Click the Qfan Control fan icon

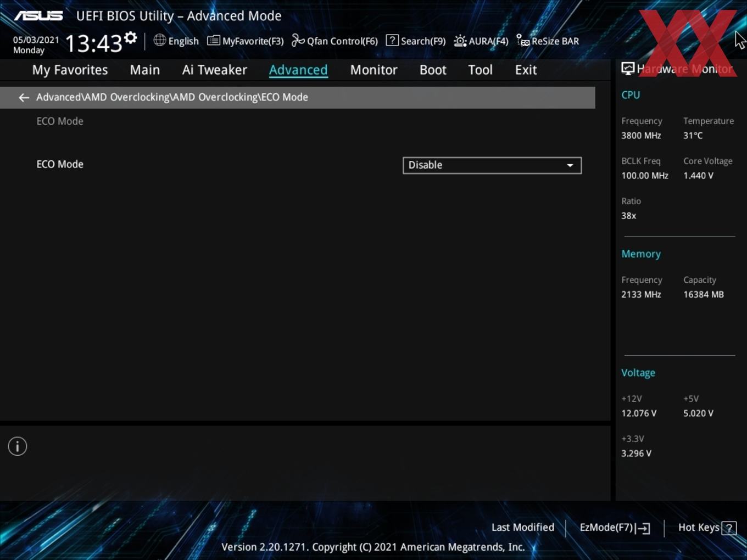[x=298, y=41]
